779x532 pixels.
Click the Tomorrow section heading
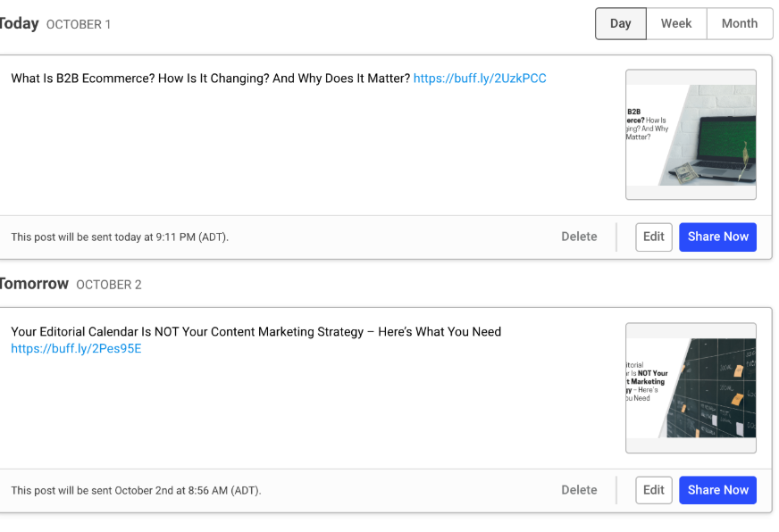click(34, 284)
